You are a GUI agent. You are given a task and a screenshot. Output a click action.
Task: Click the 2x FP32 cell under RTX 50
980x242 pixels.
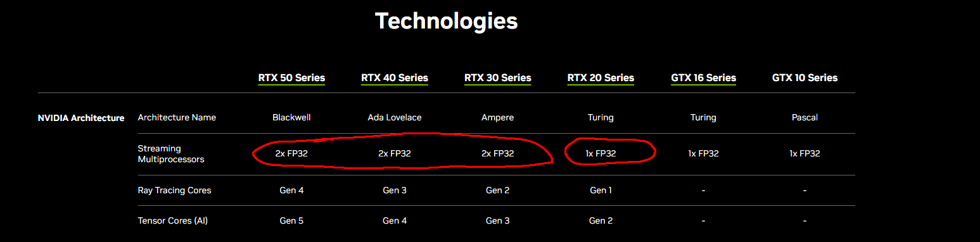click(x=292, y=153)
